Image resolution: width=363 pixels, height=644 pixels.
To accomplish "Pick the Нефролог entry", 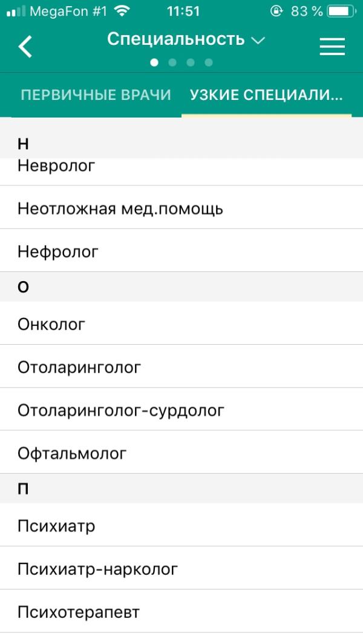I will [x=181, y=250].
